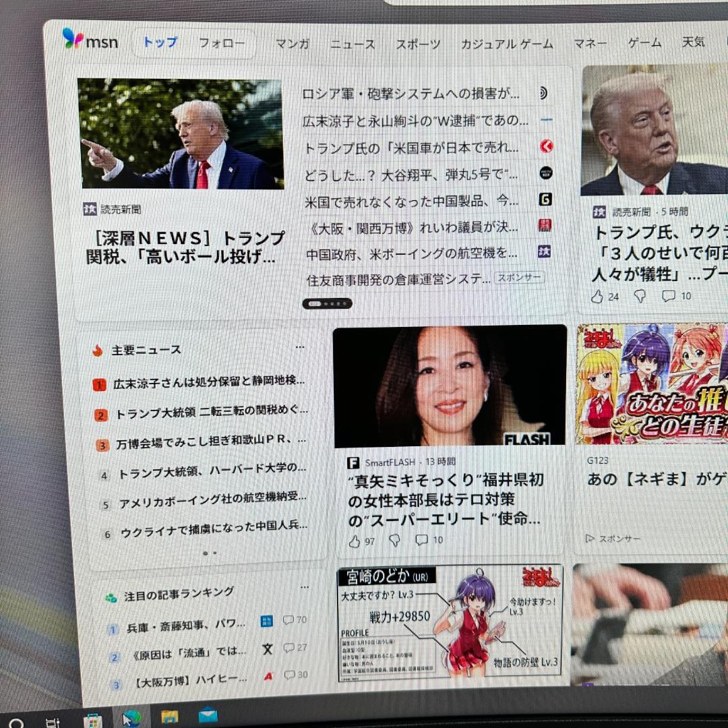Click the headline carousel page indicator
The image size is (728, 728).
[x=328, y=303]
